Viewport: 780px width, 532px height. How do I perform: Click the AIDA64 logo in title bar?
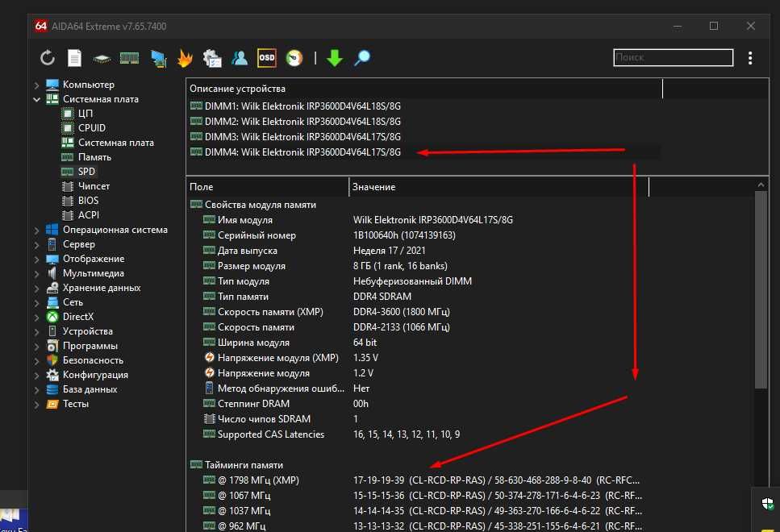coord(41,26)
